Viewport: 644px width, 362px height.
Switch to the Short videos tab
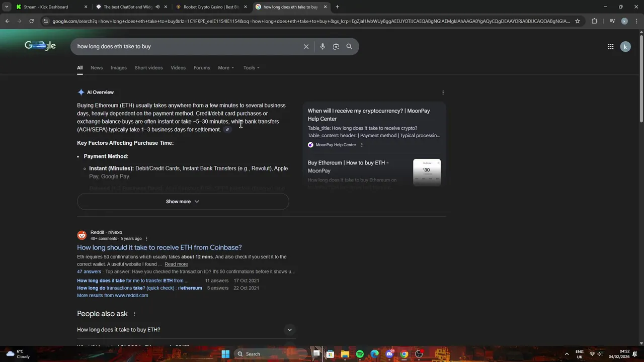[x=148, y=68]
